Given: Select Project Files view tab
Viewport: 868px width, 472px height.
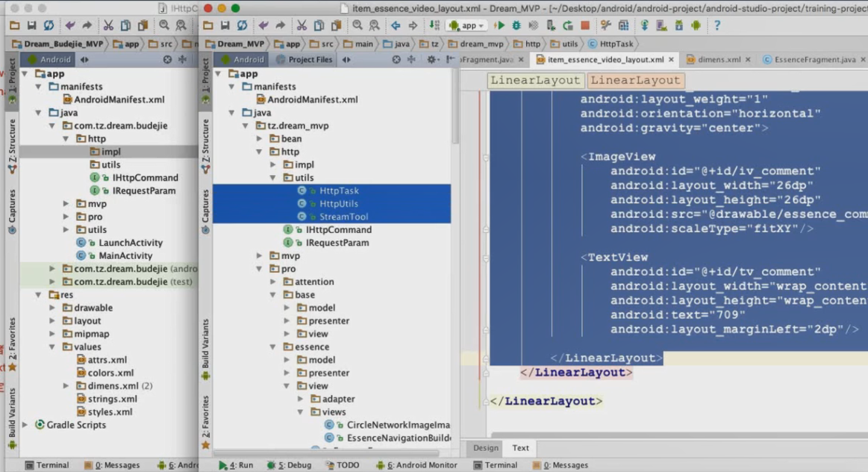Looking at the screenshot, I should click(x=304, y=60).
